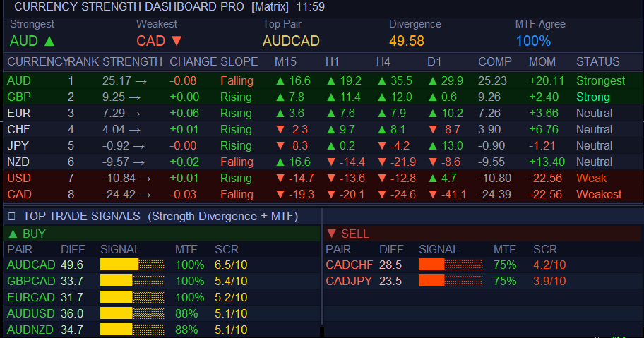Click the CADJPY orange signal bar

pos(451,281)
